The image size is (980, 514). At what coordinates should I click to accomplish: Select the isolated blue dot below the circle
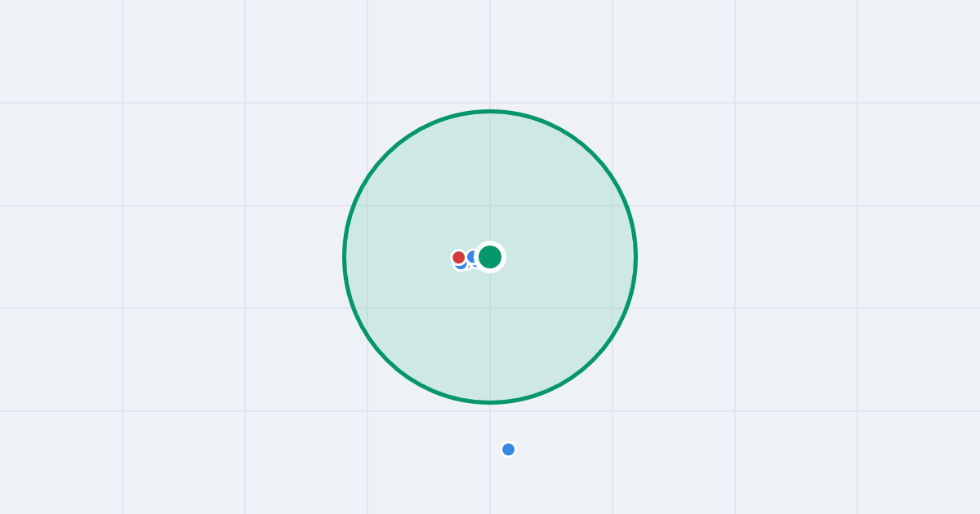tap(509, 450)
